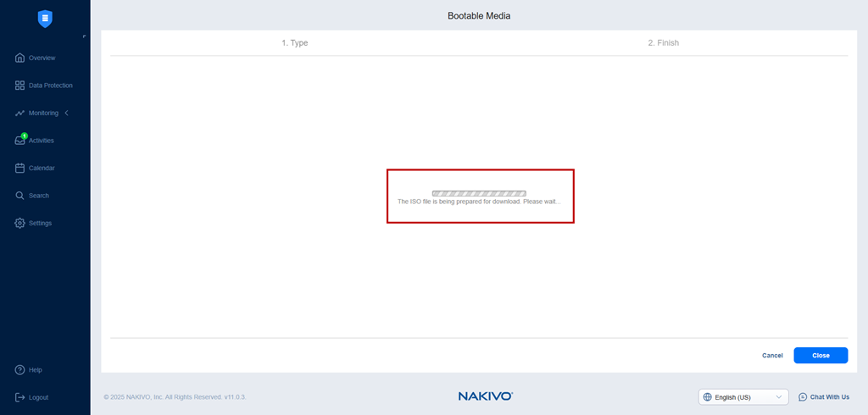
Task: Open the Overview home icon
Action: [x=20, y=58]
